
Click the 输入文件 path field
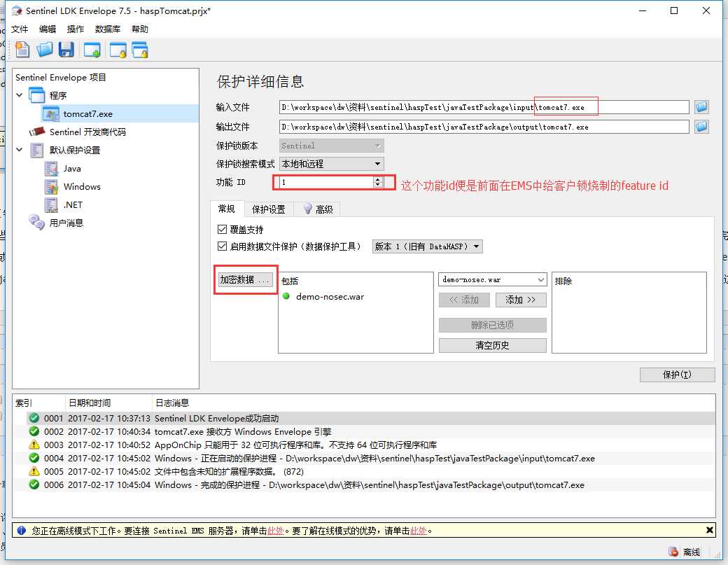tap(484, 107)
